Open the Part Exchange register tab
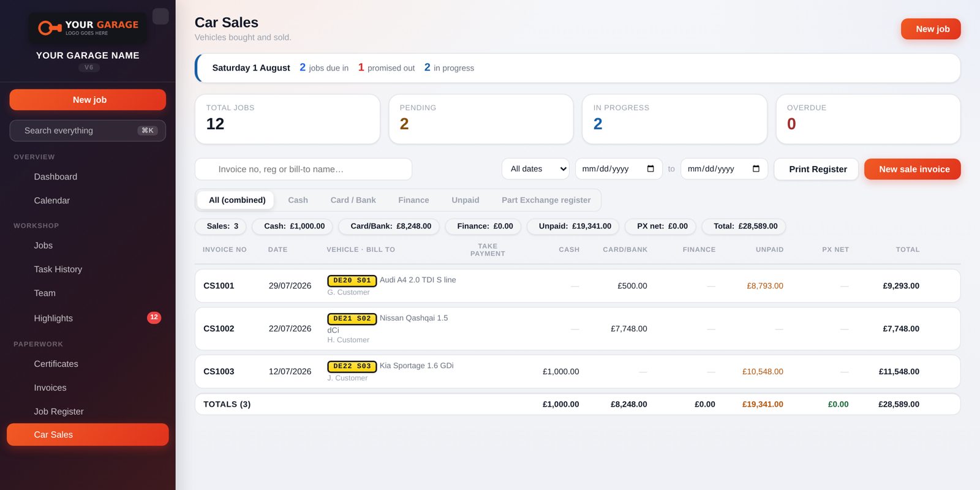Screen dimensions: 980x490 pyautogui.click(x=546, y=200)
